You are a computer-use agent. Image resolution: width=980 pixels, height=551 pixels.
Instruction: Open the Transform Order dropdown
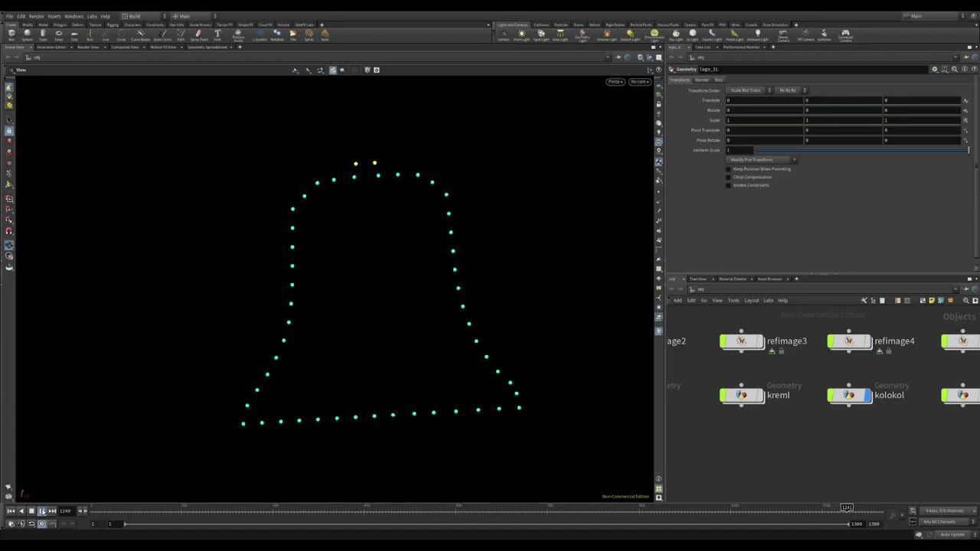(x=749, y=90)
